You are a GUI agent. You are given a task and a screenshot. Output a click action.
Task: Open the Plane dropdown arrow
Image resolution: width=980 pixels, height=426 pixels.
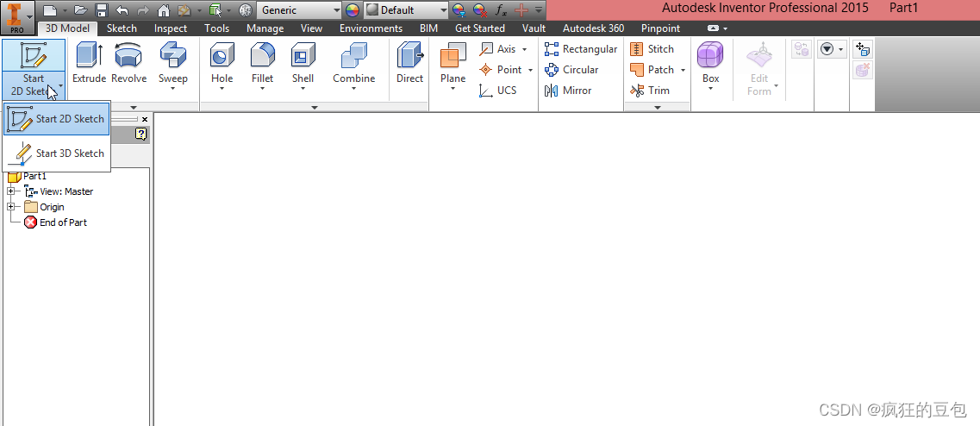(x=453, y=89)
